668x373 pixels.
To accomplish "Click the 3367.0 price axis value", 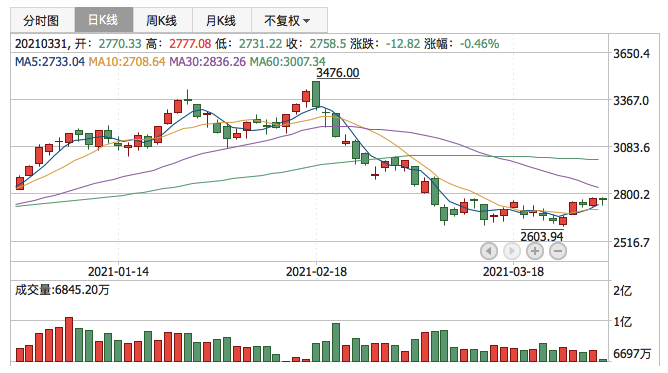I will click(x=631, y=101).
